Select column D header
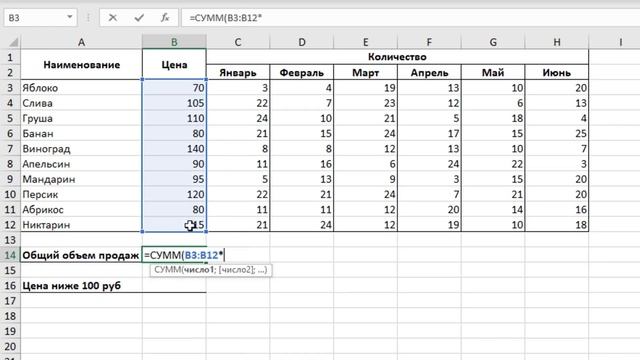This screenshot has width=640, height=360. [x=302, y=42]
